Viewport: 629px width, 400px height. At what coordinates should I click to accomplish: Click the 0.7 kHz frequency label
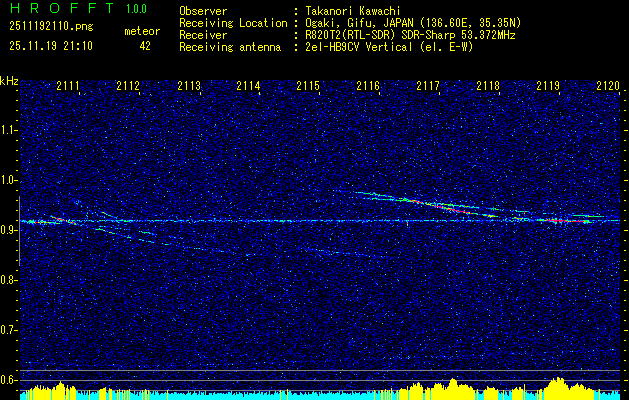point(8,330)
